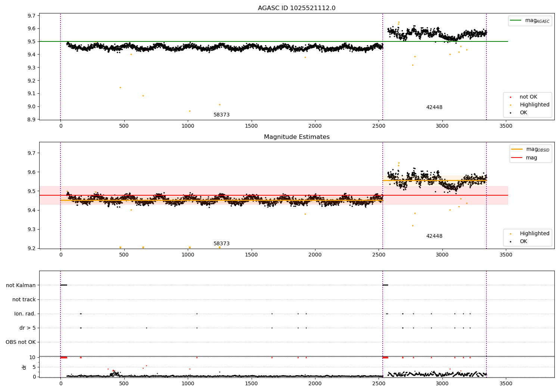
Task: Click the plot title 'AGASC ID 1025521112.0'
Action: click(x=296, y=8)
